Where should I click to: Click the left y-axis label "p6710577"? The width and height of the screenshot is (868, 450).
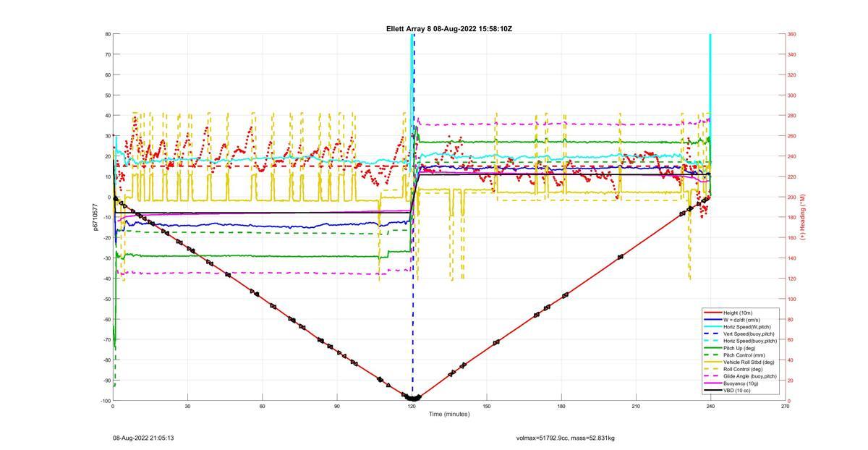coord(95,217)
